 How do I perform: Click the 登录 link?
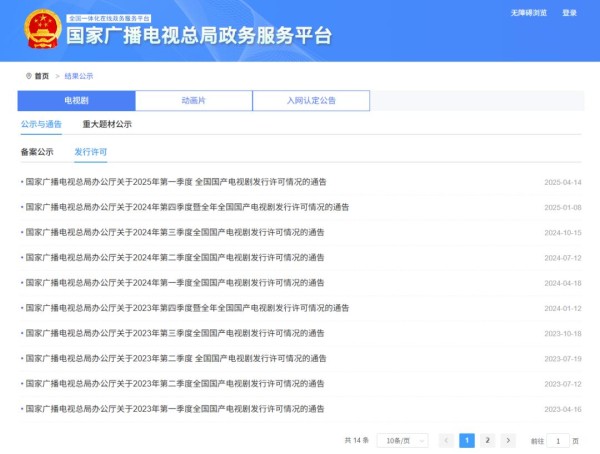569,13
